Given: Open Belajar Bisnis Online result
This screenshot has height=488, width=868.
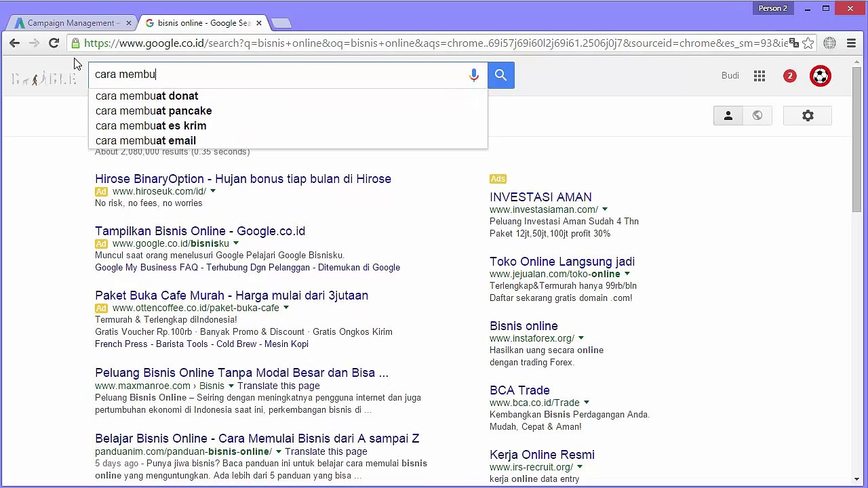Looking at the screenshot, I should tap(257, 439).
